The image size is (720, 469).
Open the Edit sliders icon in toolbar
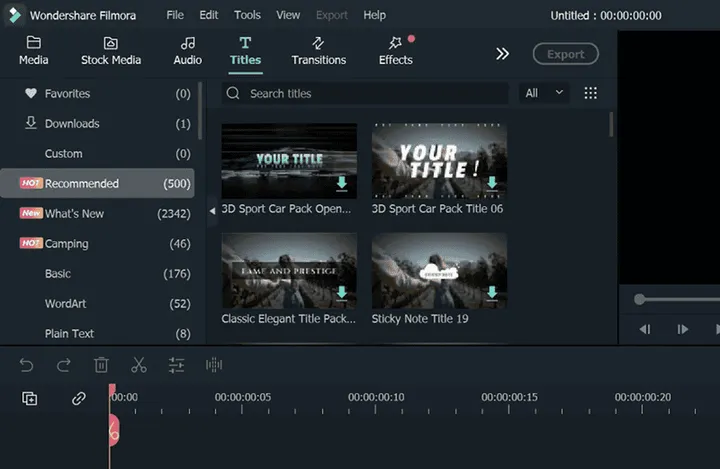(x=176, y=365)
